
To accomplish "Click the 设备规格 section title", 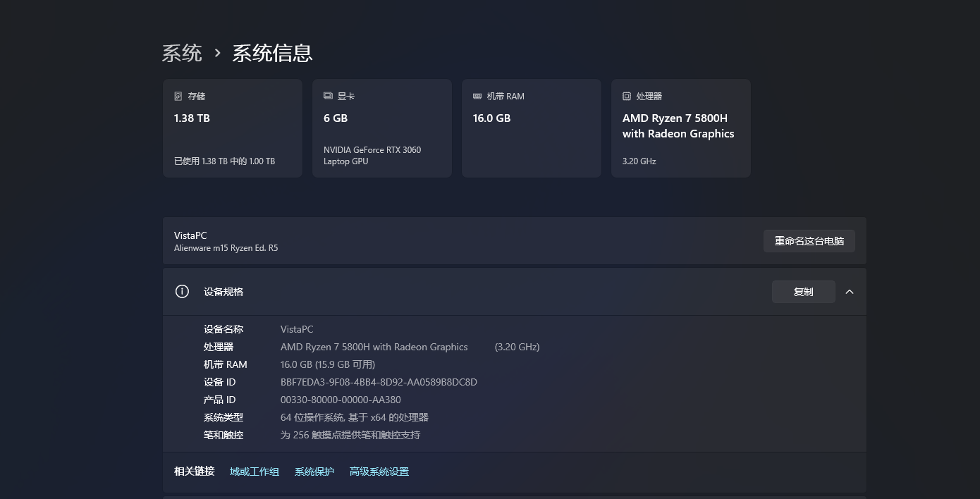I will point(223,292).
